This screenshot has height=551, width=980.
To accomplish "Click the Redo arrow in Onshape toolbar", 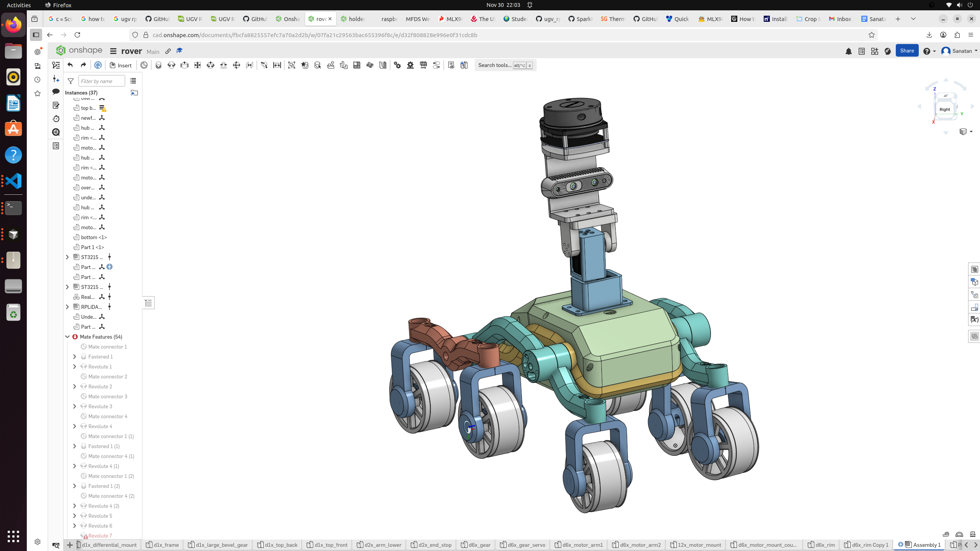I will tap(83, 65).
